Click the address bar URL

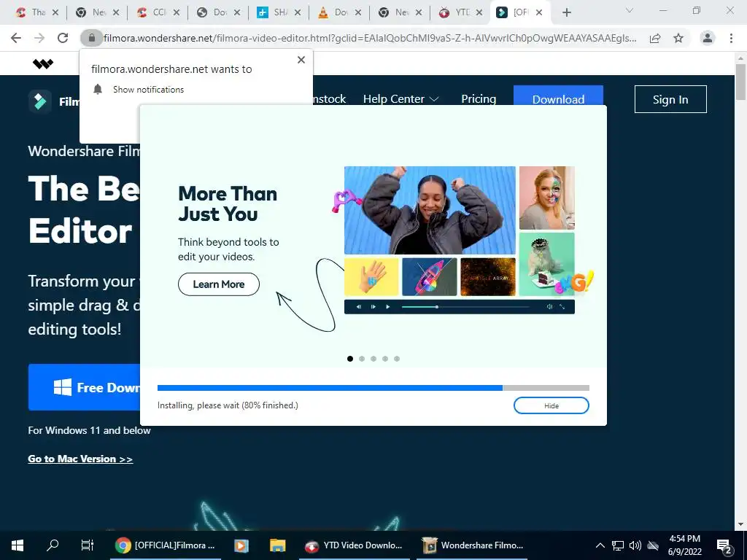tap(370, 38)
